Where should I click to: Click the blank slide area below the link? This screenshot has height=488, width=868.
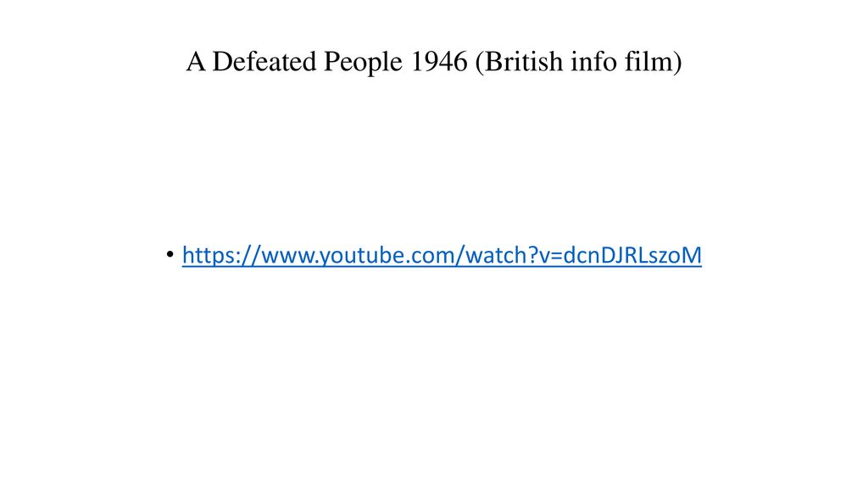[434, 376]
